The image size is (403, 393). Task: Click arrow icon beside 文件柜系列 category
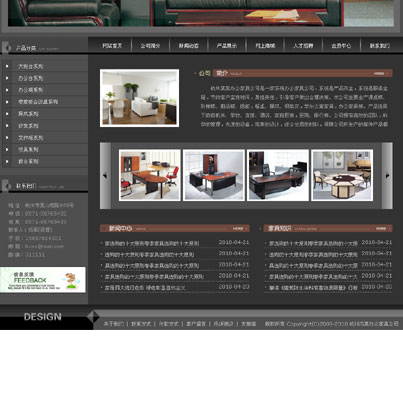[7, 138]
